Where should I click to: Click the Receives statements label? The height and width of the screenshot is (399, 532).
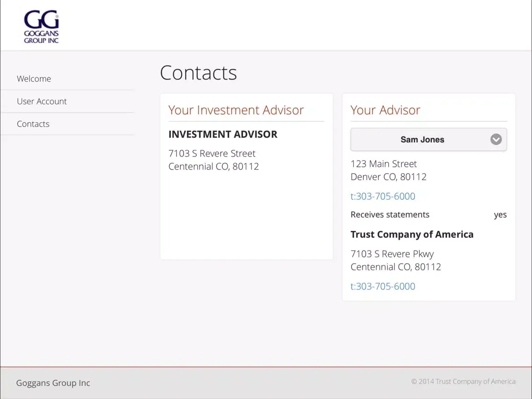(390, 214)
